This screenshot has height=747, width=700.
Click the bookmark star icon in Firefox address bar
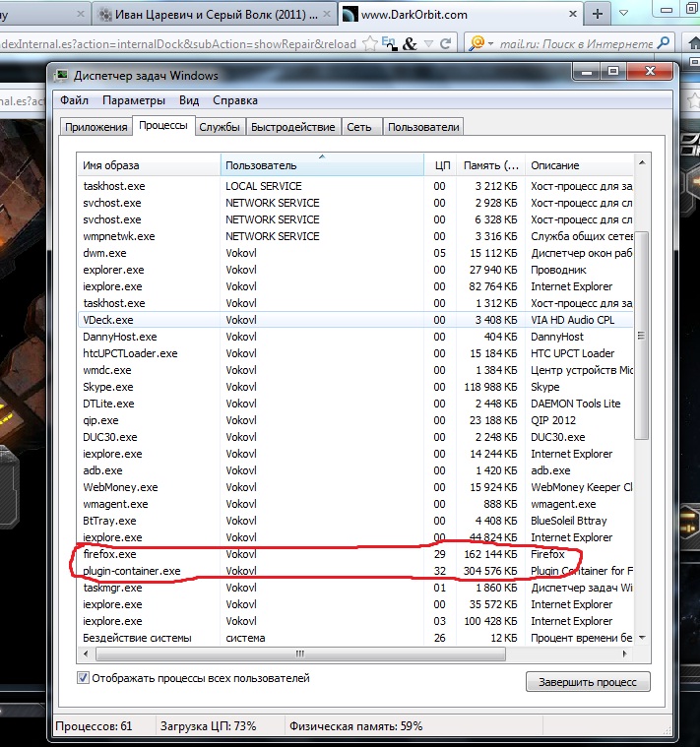click(x=370, y=44)
